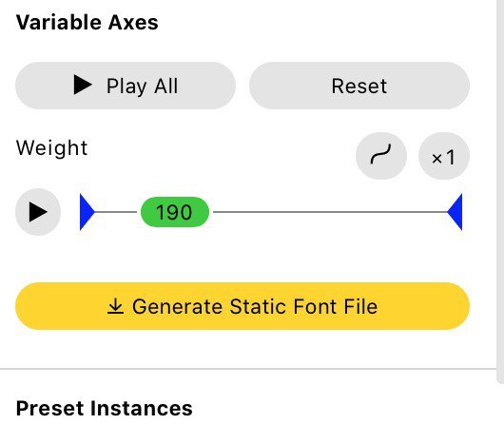Click the Reset label text
This screenshot has height=424, width=504.
[359, 87]
